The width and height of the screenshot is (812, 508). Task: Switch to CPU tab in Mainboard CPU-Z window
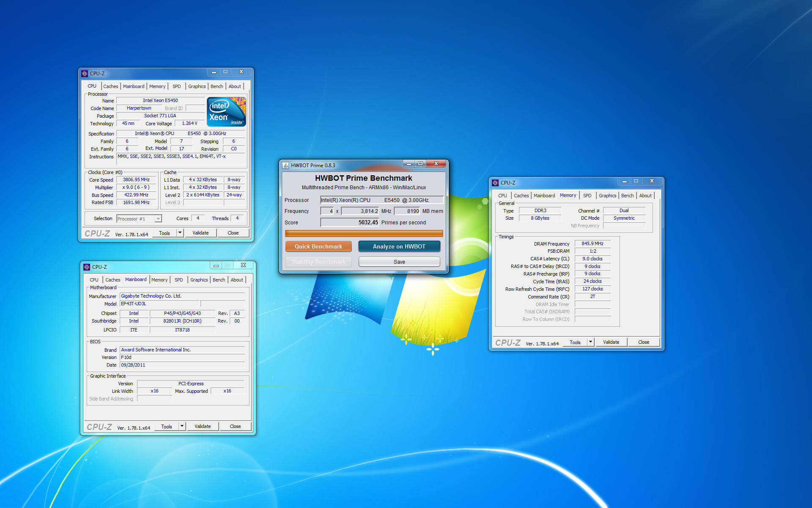click(94, 280)
